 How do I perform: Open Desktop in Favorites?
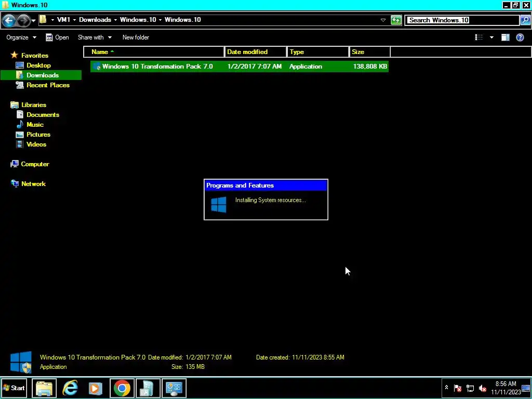(x=38, y=65)
